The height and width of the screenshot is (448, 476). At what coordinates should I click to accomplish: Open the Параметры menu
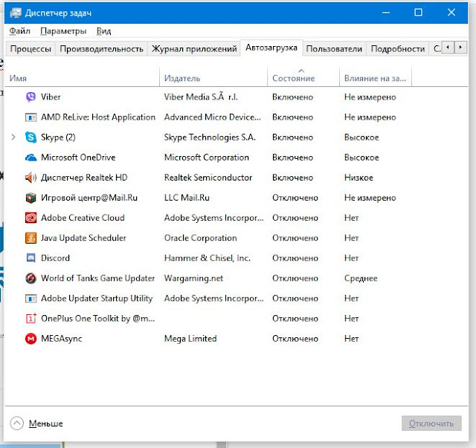[x=63, y=31]
